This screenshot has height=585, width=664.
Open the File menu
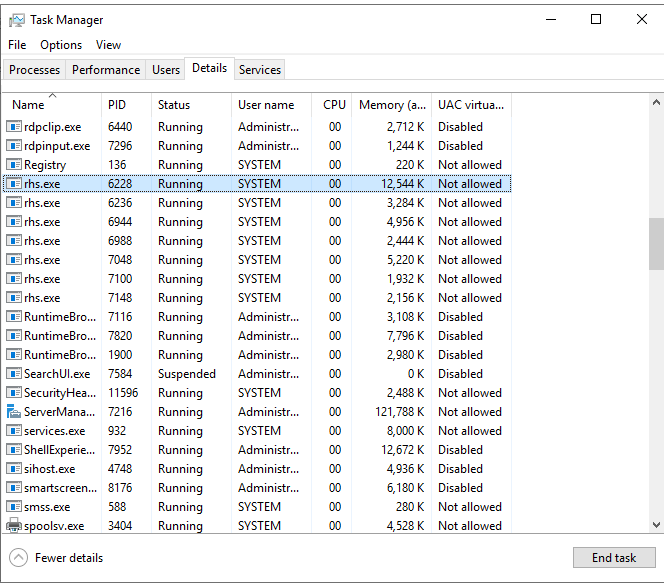(x=17, y=45)
